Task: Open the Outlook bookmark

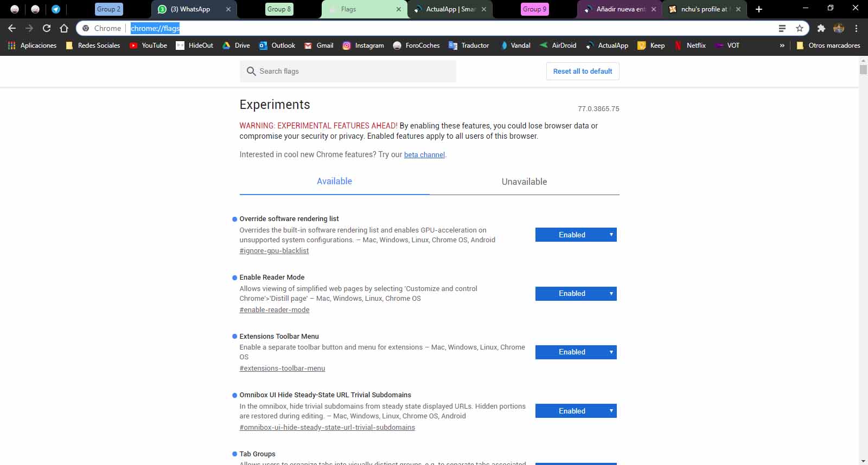Action: (x=277, y=46)
